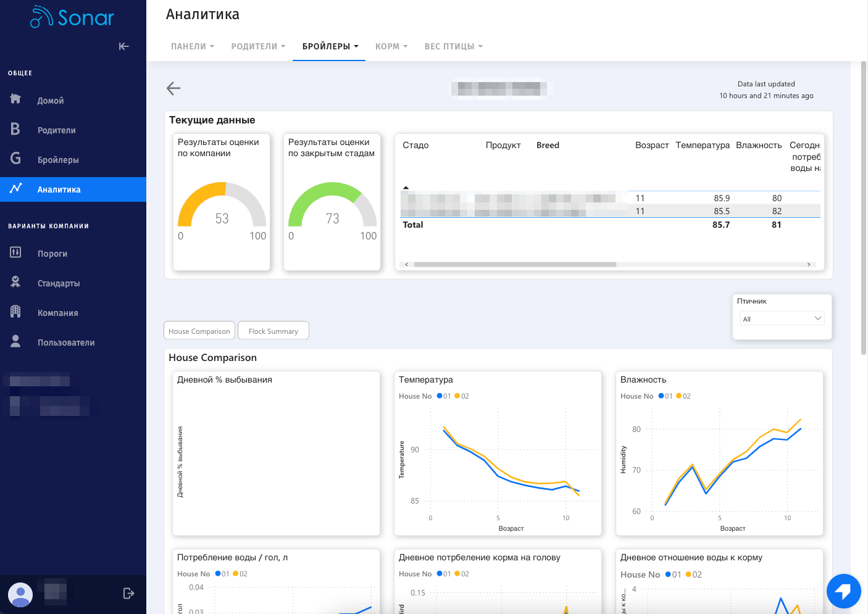This screenshot has height=614, width=868.
Task: Sort table by Температура column header
Action: click(x=703, y=145)
